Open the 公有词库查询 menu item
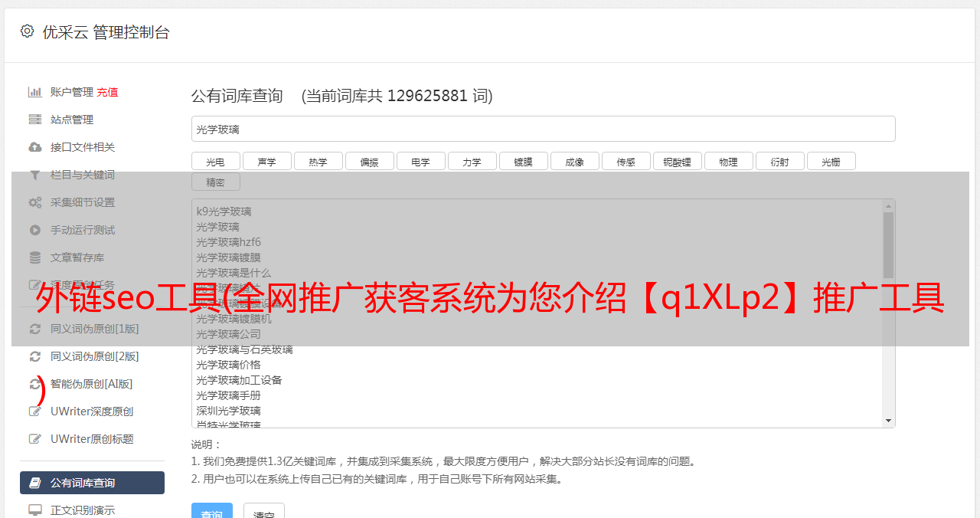The image size is (980, 518). coord(92,483)
